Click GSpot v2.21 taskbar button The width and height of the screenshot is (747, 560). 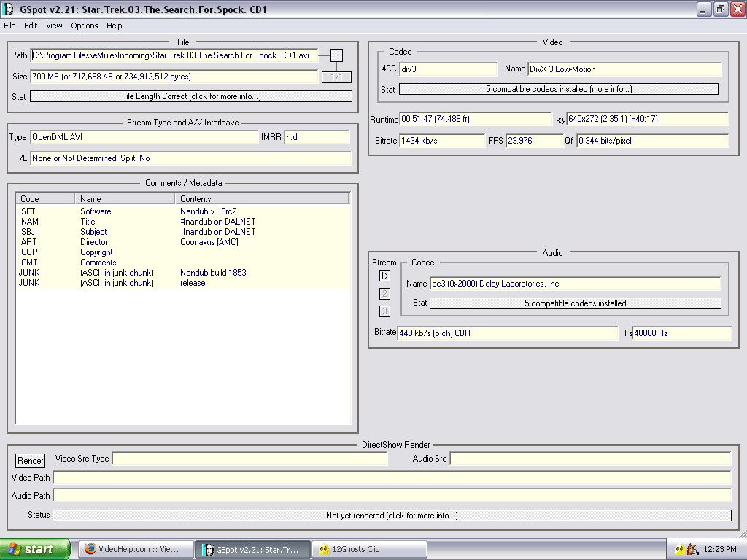pyautogui.click(x=253, y=550)
